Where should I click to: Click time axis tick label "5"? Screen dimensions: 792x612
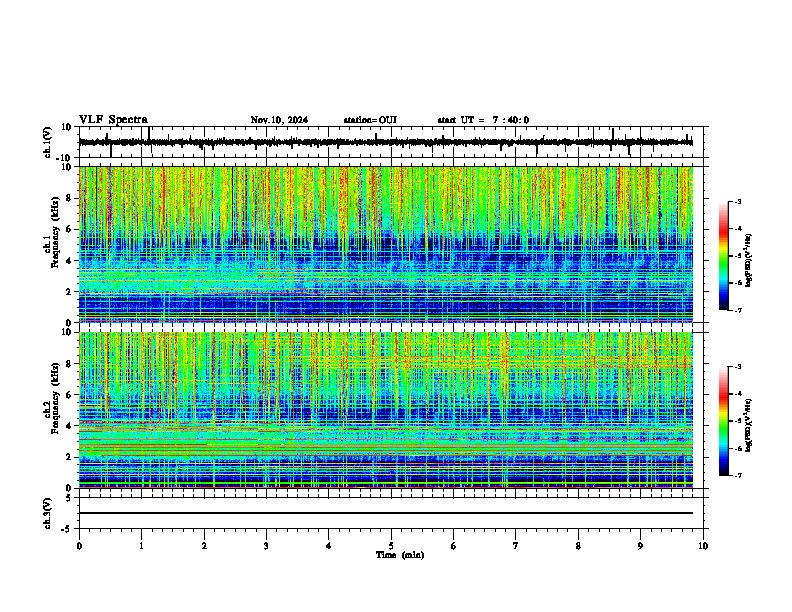click(x=391, y=546)
